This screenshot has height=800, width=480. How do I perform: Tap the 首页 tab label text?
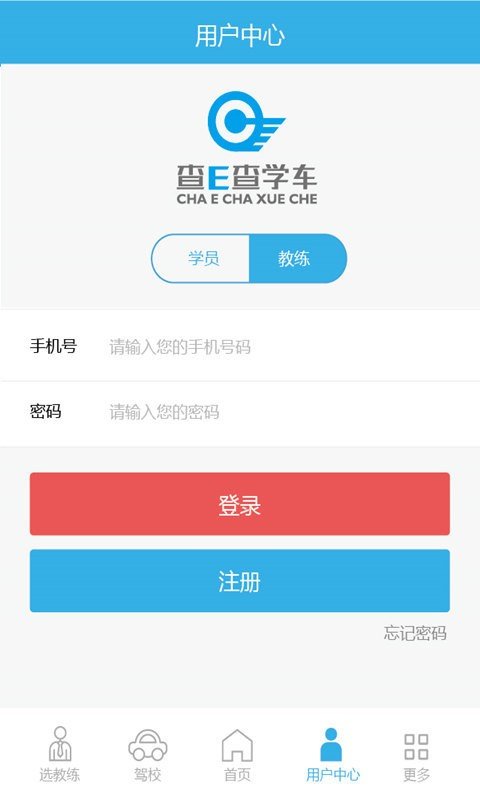pyautogui.click(x=237, y=775)
